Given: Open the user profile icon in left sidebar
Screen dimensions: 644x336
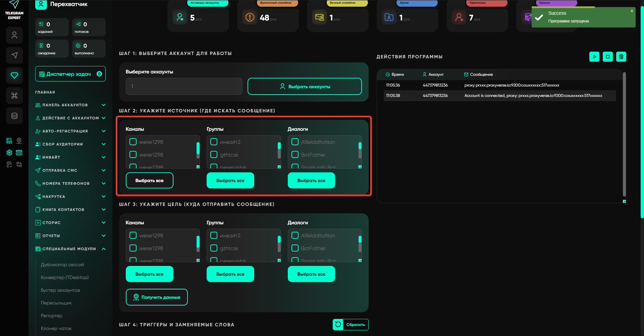Looking at the screenshot, I should (x=14, y=35).
